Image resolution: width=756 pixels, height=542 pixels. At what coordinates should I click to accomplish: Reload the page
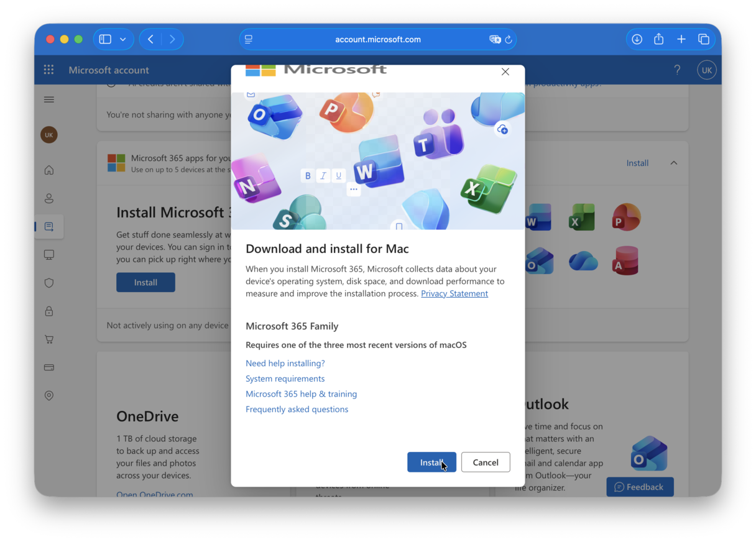[509, 39]
